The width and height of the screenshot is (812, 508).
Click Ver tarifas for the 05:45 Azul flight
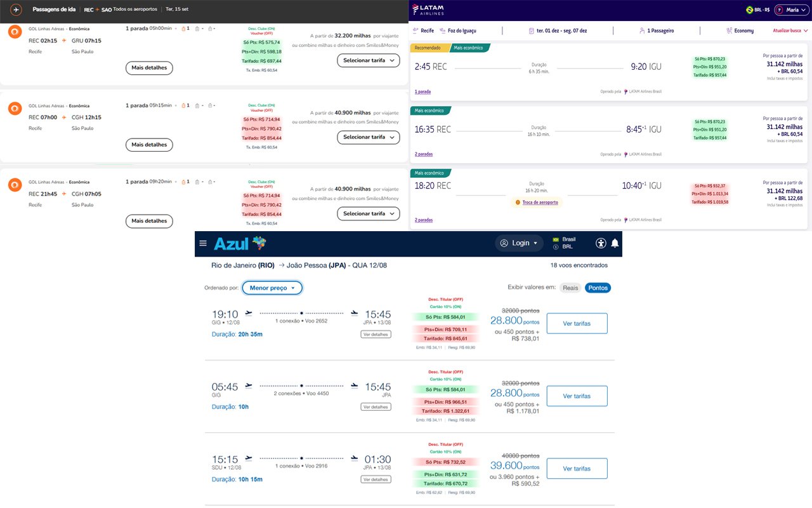[x=577, y=396]
